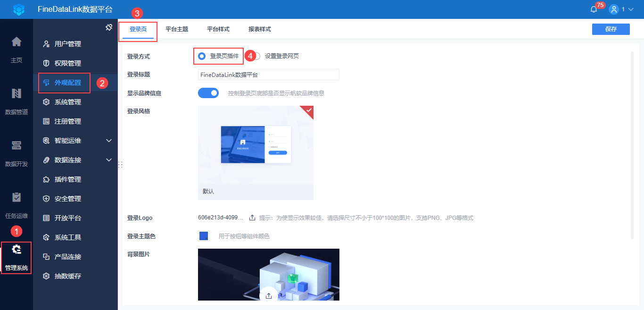Click the 系统管理 gear icon
This screenshot has width=644, height=310.
[46, 102]
